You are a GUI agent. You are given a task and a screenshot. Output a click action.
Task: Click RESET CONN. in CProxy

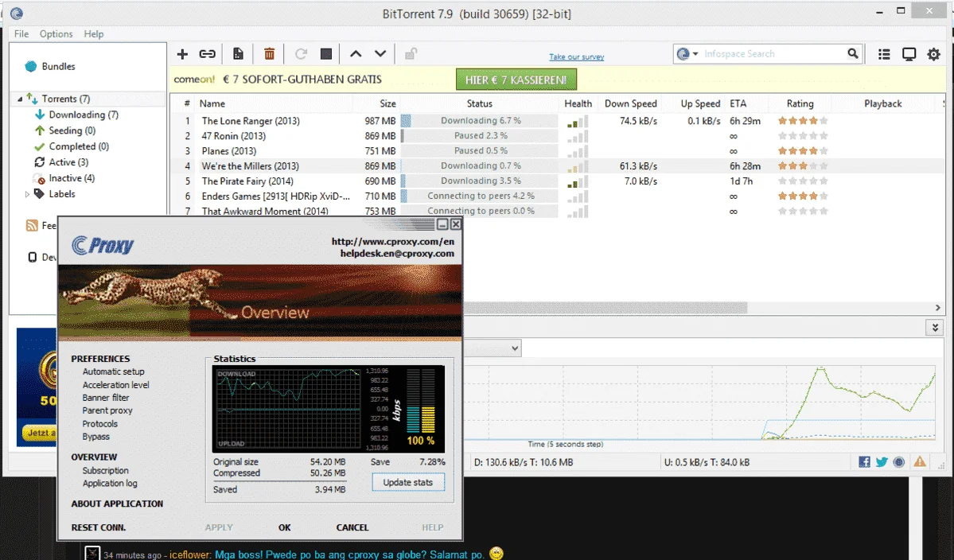pyautogui.click(x=98, y=527)
